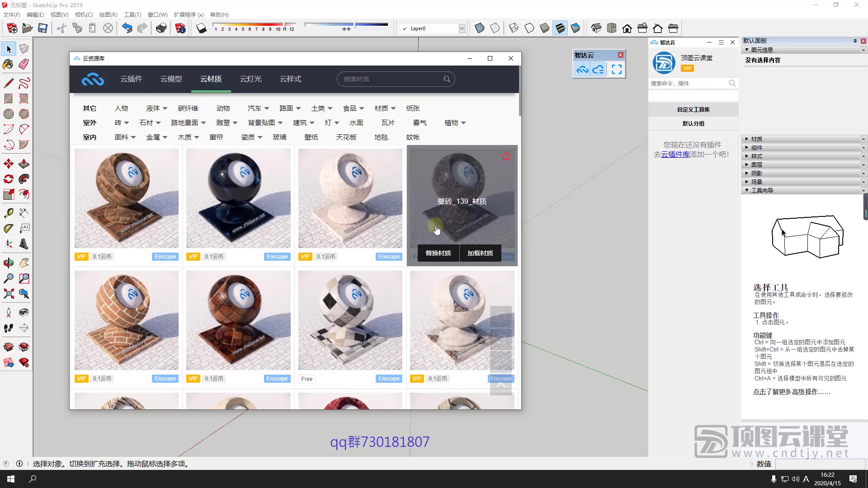
Task: Favorite the 壁砖_139 material star
Action: click(505, 156)
